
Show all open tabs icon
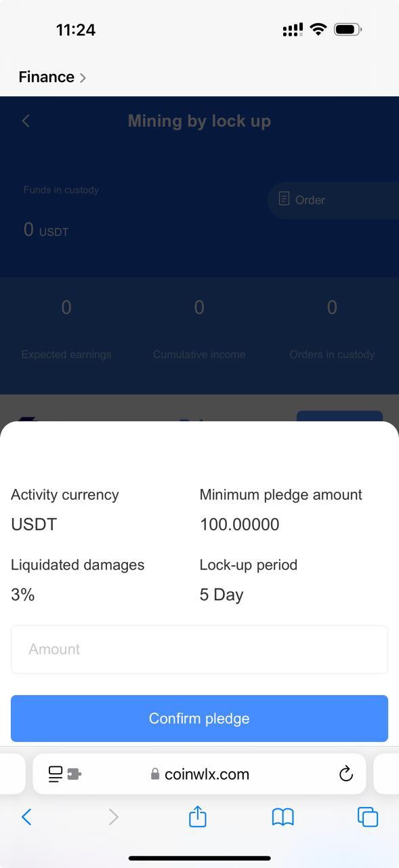click(368, 817)
